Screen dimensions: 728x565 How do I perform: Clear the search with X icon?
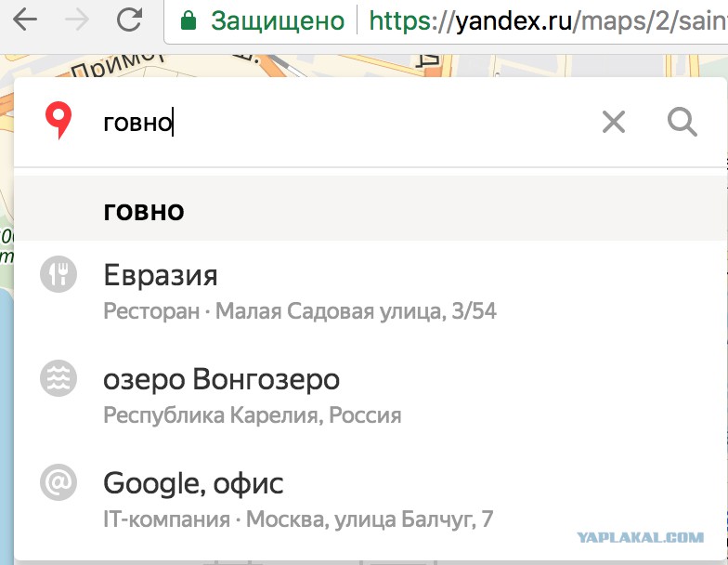pyautogui.click(x=614, y=123)
